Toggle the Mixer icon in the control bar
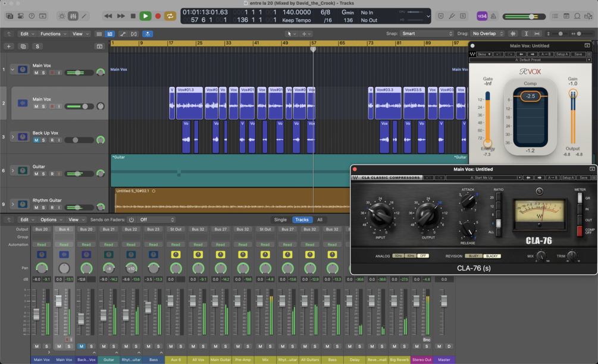This screenshot has width=598, height=364. click(73, 16)
